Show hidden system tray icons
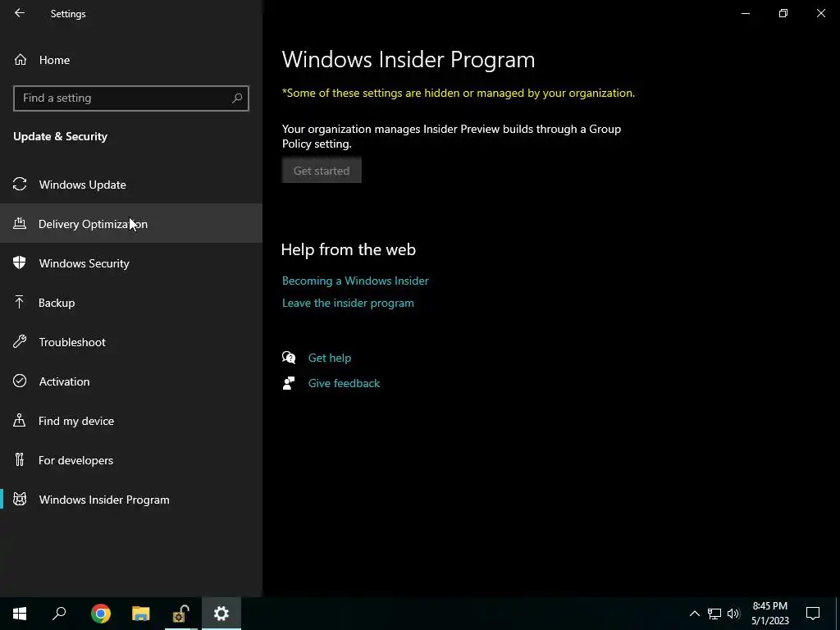Screen dimensions: 840x630 pos(694,614)
